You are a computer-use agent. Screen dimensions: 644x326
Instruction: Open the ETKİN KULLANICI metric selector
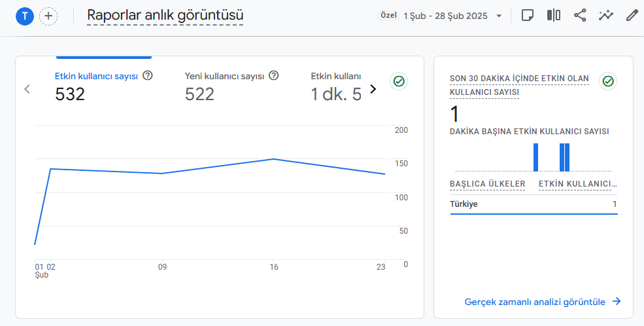[x=578, y=184]
